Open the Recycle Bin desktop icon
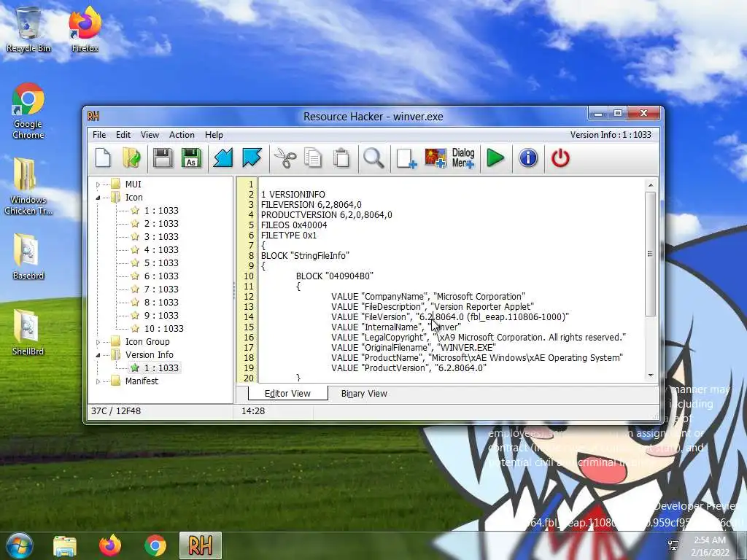Image resolution: width=747 pixels, height=560 pixels. pyautogui.click(x=28, y=30)
